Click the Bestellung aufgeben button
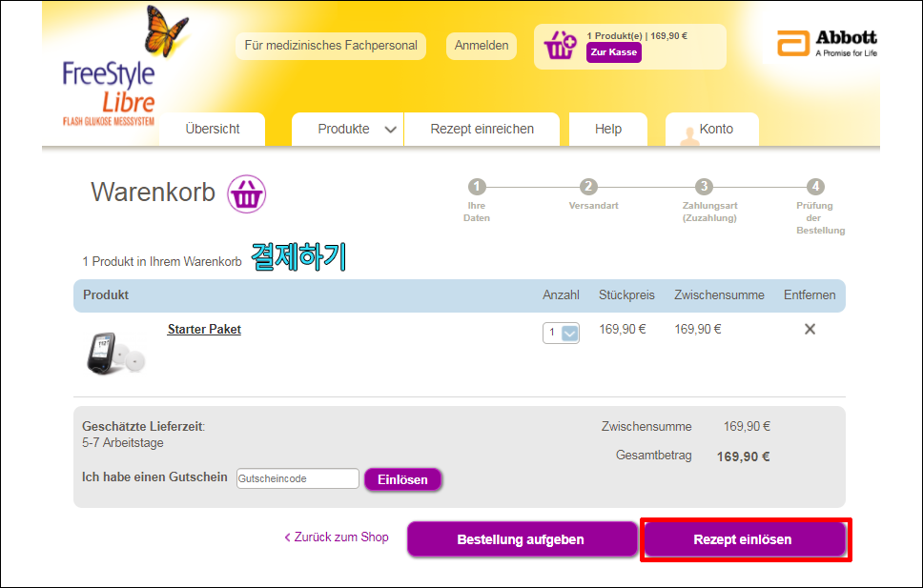 521,539
